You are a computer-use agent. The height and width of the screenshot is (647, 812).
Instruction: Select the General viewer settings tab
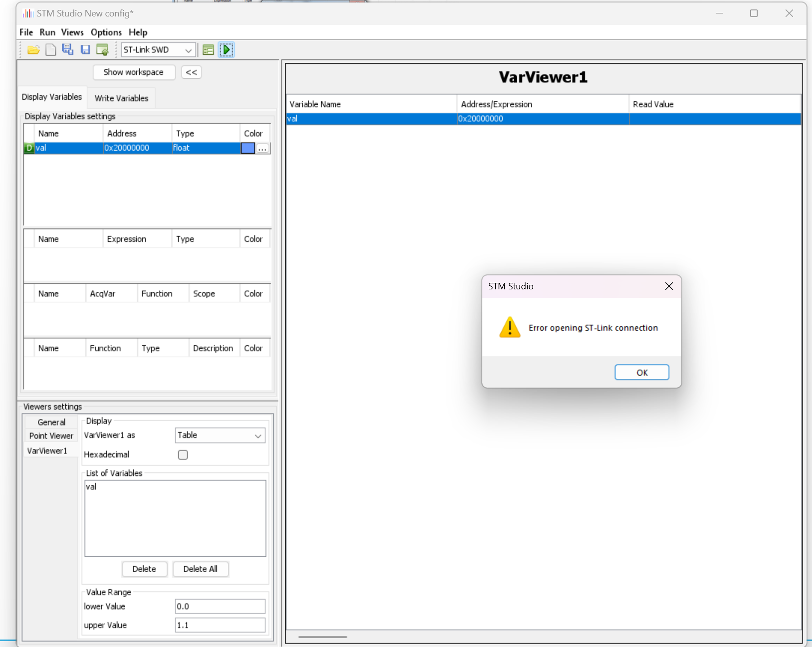coord(51,422)
